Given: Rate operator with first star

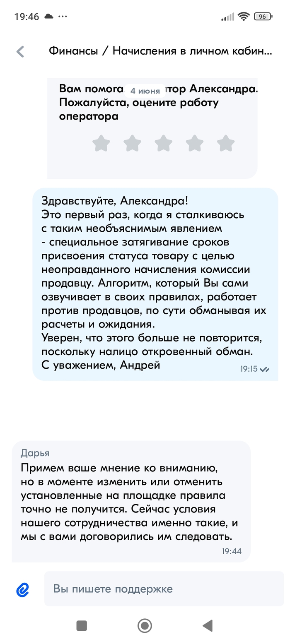Looking at the screenshot, I should pos(101,144).
